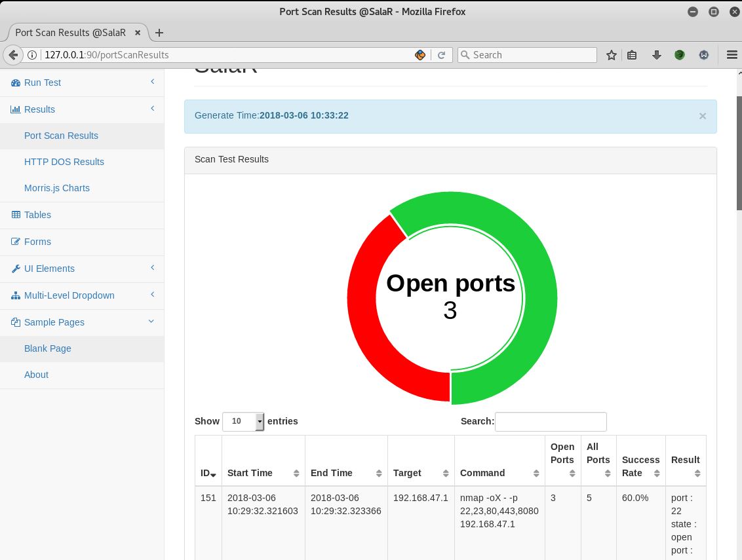Select the Port Scan Results @SalaR tab
The image size is (742, 560).
coord(71,33)
